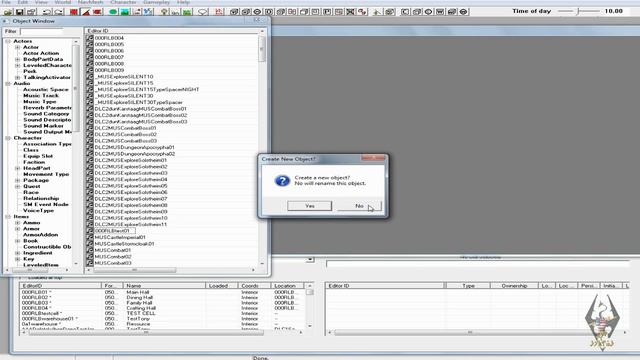
Task: Click icon next to MUSCastleImperial01
Action: 90,237
